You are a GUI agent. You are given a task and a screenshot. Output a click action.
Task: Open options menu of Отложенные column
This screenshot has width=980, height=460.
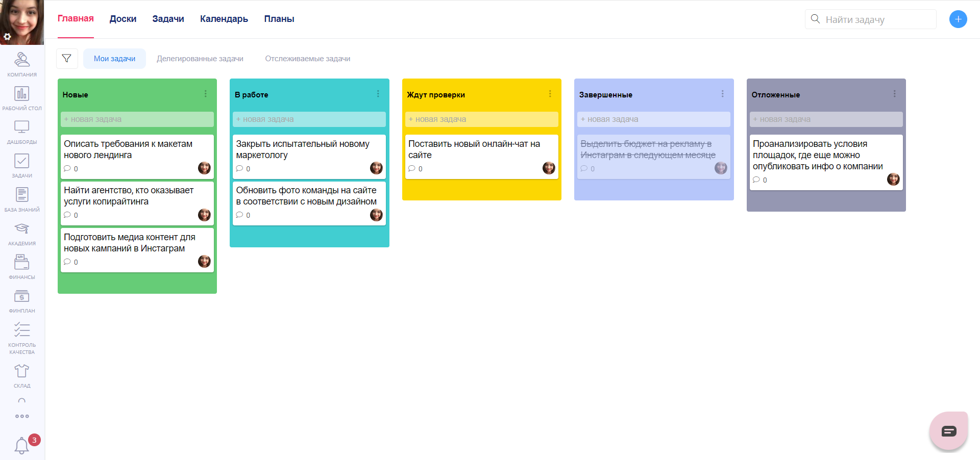tap(894, 94)
